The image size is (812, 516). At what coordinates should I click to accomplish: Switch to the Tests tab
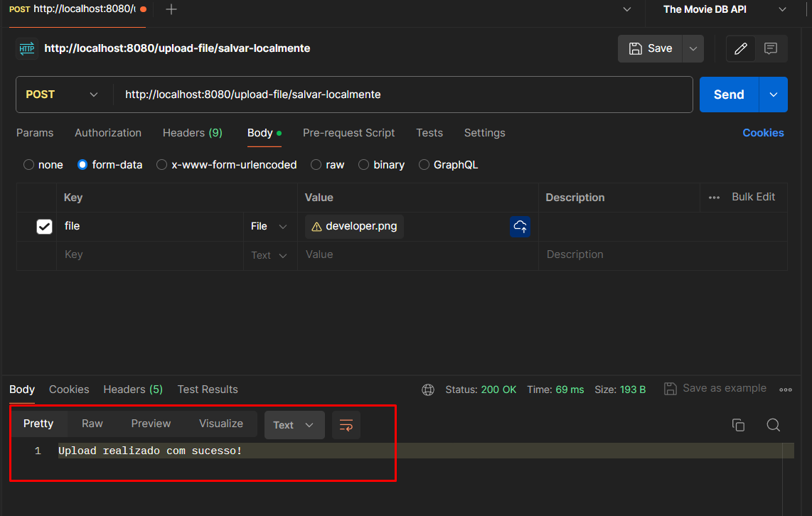point(429,133)
